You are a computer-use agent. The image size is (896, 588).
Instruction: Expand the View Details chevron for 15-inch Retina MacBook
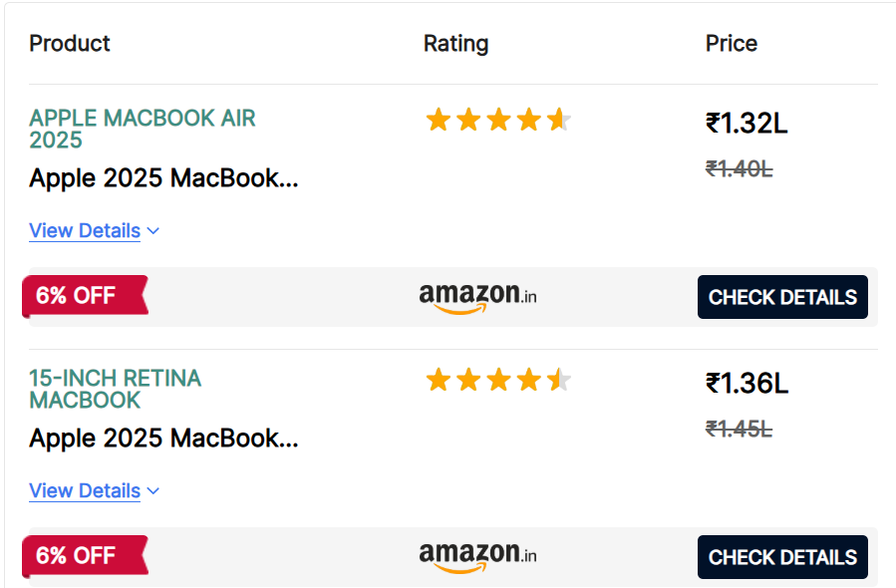(x=152, y=491)
